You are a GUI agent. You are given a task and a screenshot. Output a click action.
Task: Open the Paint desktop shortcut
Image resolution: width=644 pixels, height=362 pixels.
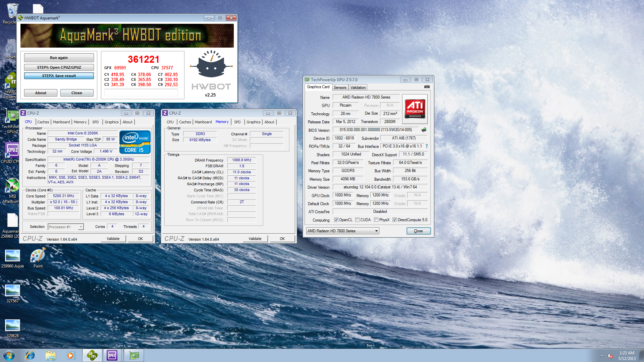tap(38, 258)
